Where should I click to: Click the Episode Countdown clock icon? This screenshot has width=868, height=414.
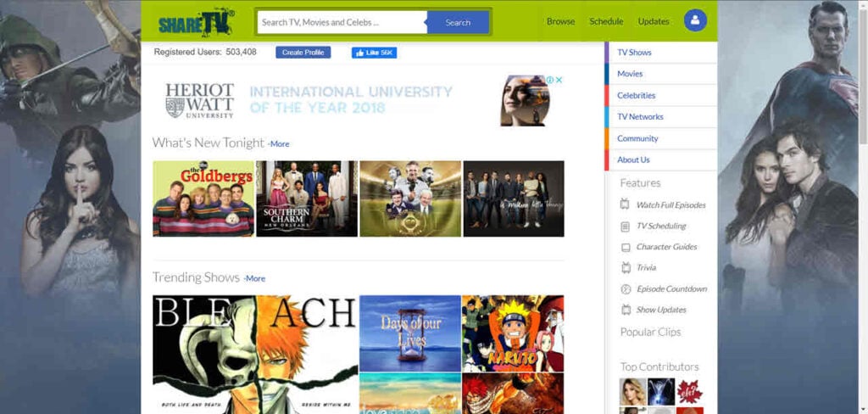tap(626, 288)
